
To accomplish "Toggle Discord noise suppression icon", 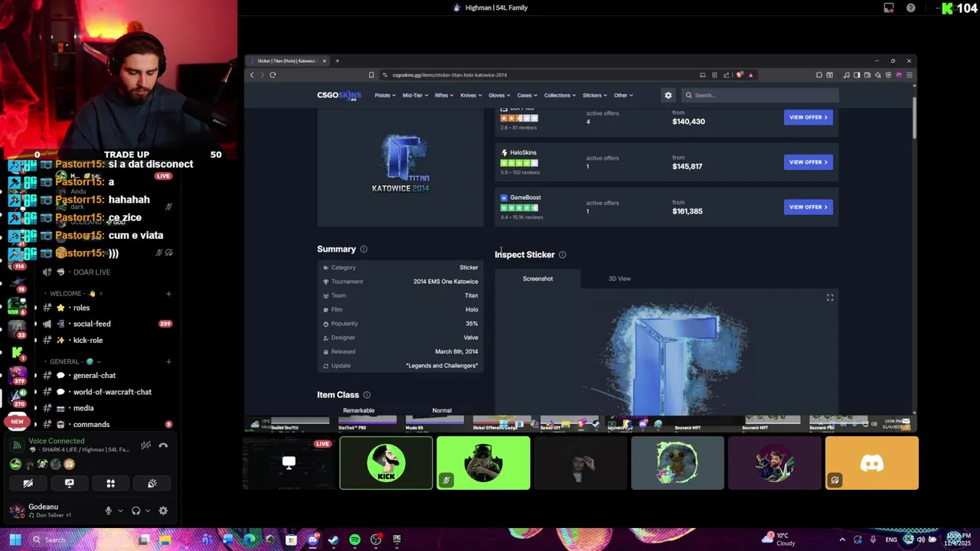I will pos(145,445).
